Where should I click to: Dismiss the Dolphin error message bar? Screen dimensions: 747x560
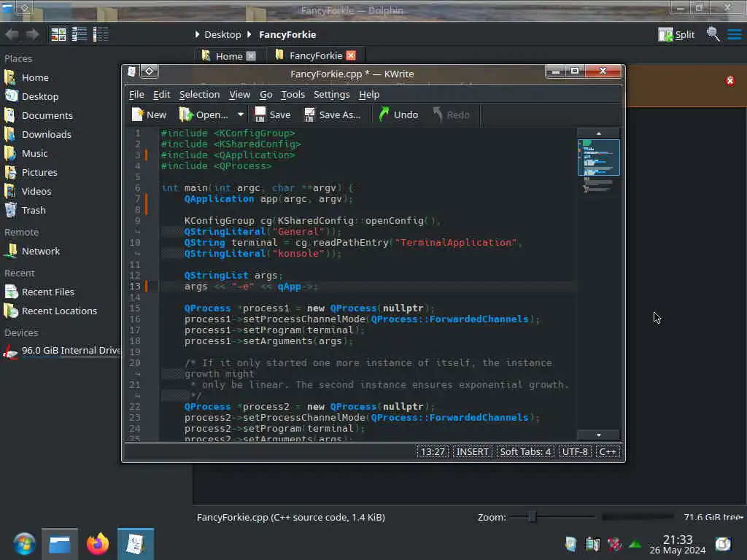pos(729,81)
